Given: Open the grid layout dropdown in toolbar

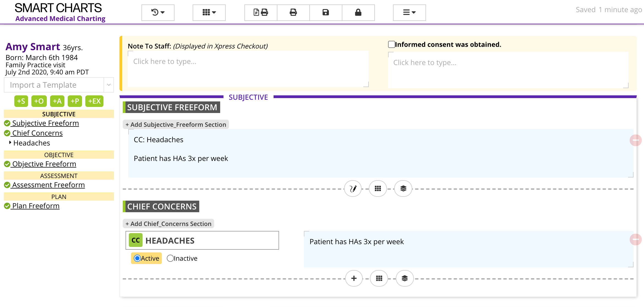Looking at the screenshot, I should 209,12.
